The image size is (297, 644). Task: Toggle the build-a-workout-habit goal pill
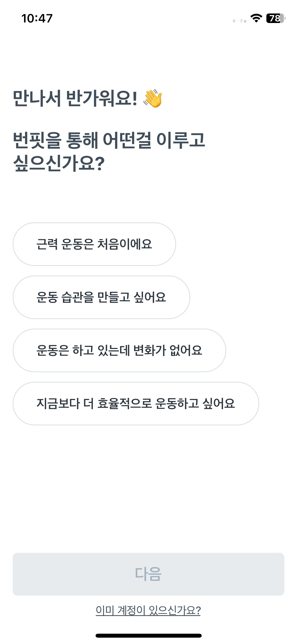point(101,297)
